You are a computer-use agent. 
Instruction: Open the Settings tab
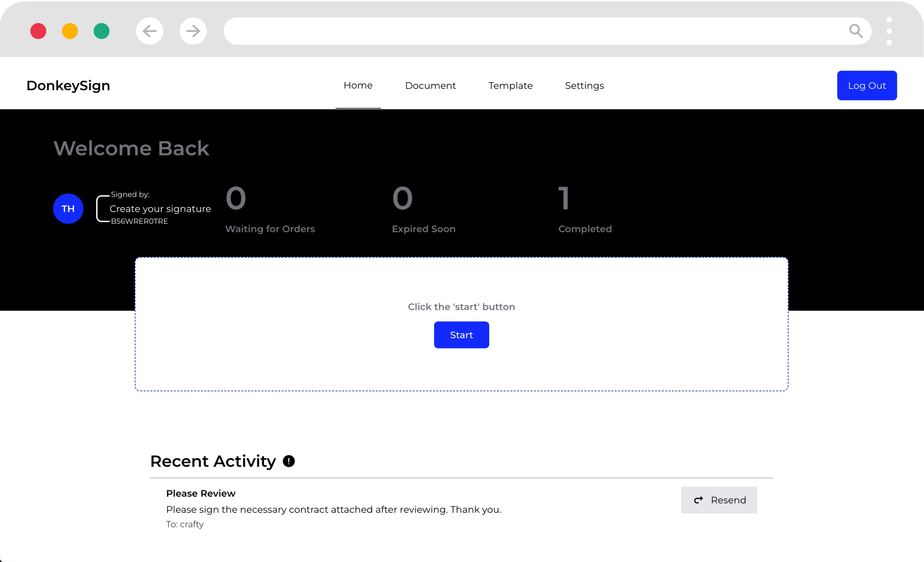584,86
